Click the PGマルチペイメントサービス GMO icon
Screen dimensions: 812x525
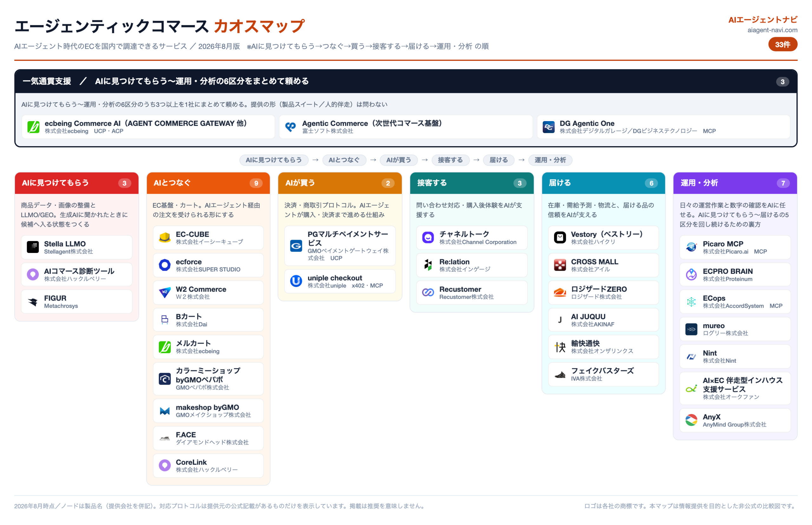[x=296, y=246]
